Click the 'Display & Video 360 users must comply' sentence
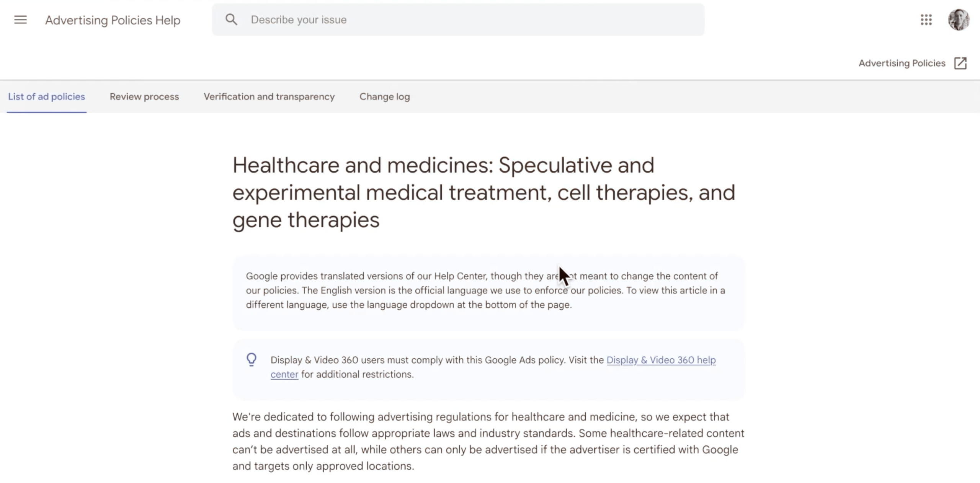Screen dimensions: 980x483 [x=417, y=360]
